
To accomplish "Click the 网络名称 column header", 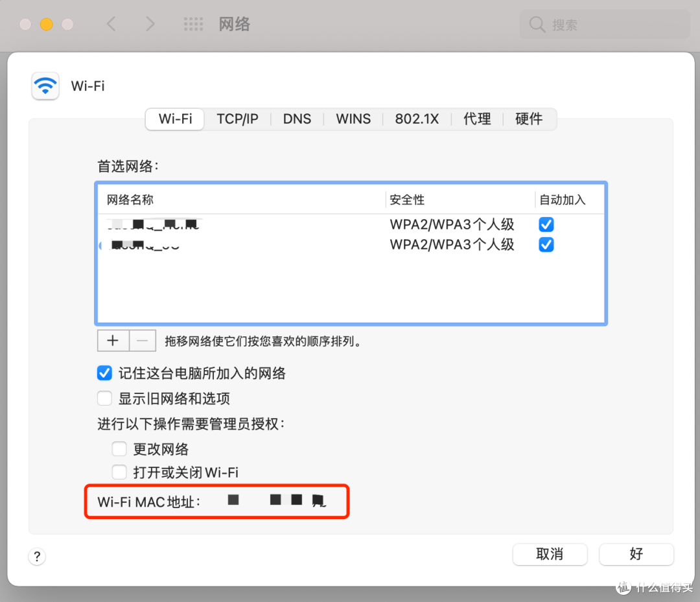I will [x=241, y=200].
